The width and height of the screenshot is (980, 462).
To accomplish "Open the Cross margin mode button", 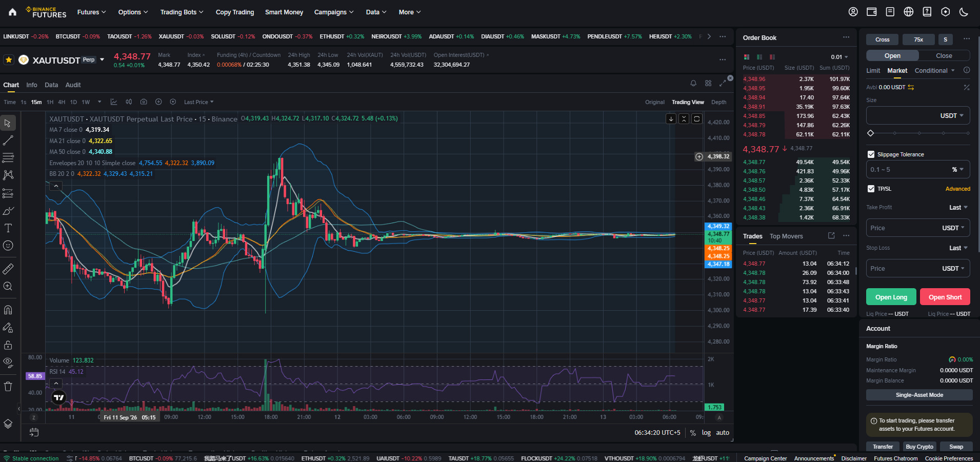I will tap(882, 39).
